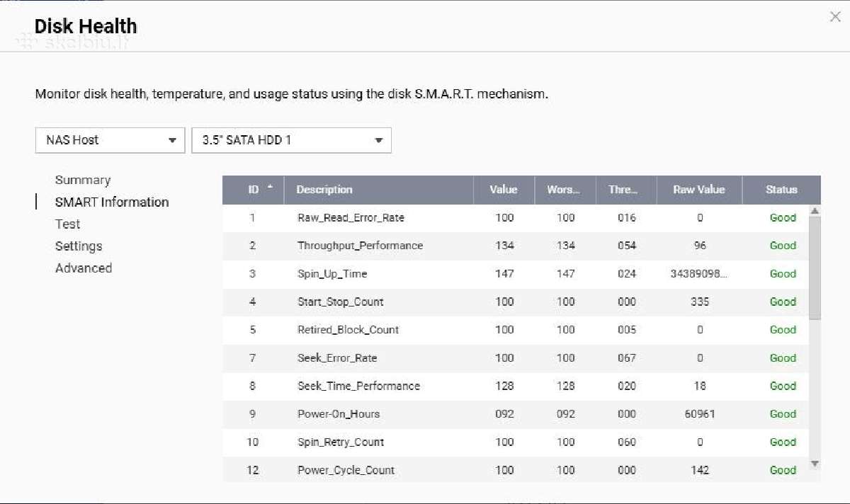The image size is (850, 504).
Task: Click value 134 in Throughput_Performance row
Action: pos(504,246)
